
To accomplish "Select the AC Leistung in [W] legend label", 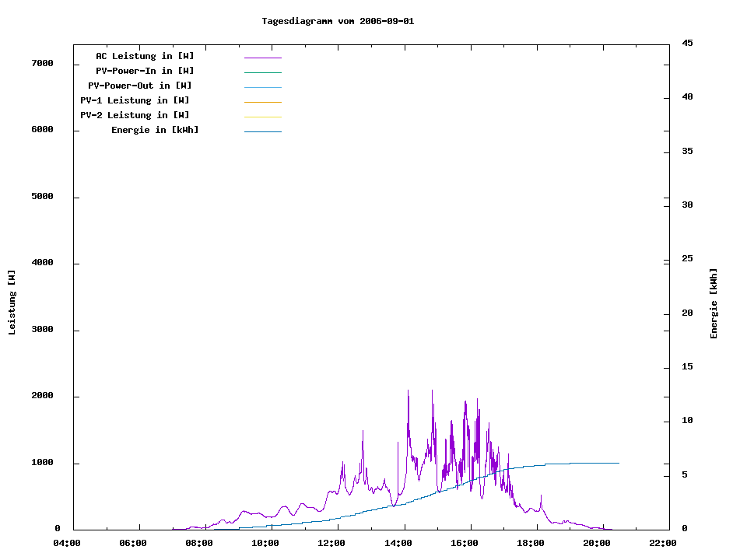I will pos(145,56).
